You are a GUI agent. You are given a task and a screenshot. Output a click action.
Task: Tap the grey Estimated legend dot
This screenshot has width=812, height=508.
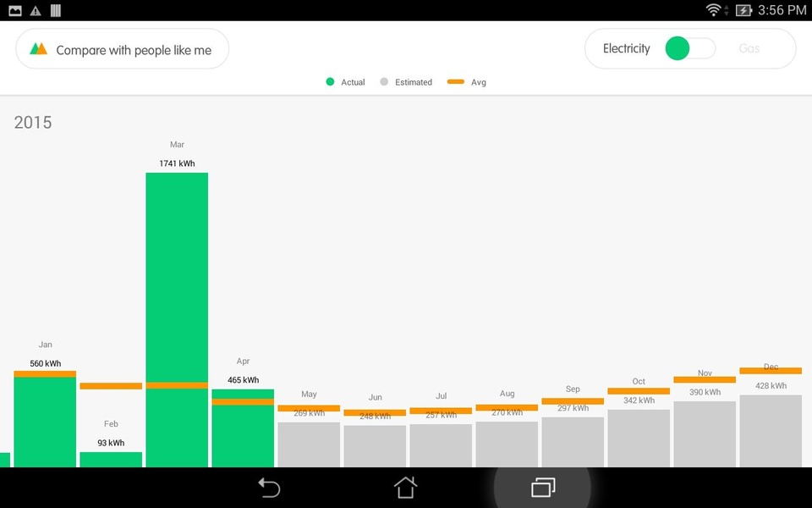point(384,81)
